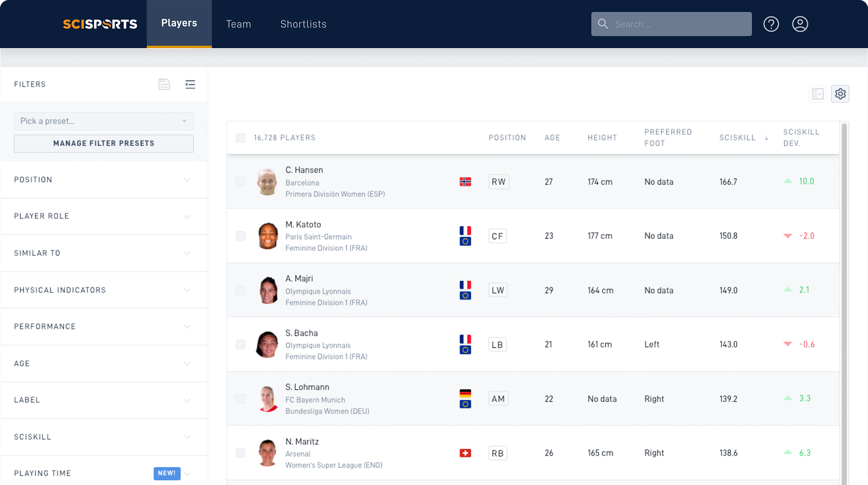The width and height of the screenshot is (868, 485).
Task: Open the N. Maritz player profile
Action: (302, 442)
